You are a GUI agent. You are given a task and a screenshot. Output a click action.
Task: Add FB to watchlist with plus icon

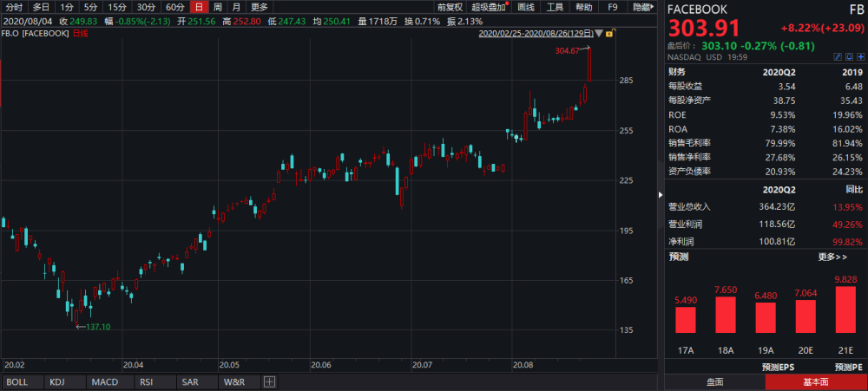click(860, 56)
